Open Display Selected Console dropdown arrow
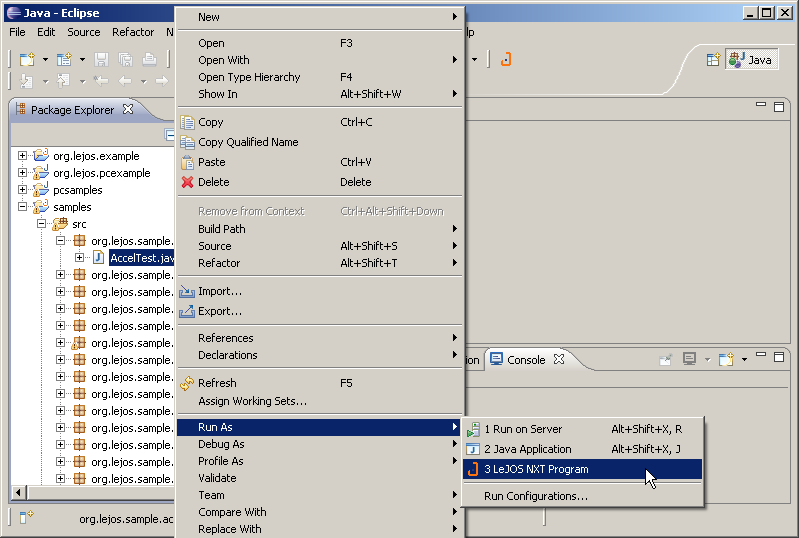This screenshot has width=799, height=538. 707,360
